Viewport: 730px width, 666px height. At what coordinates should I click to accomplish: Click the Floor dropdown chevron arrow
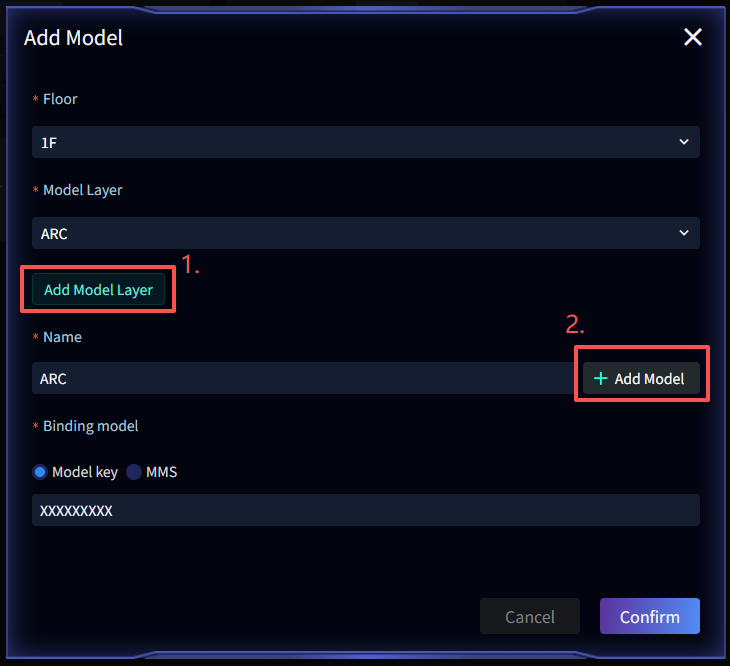(684, 142)
